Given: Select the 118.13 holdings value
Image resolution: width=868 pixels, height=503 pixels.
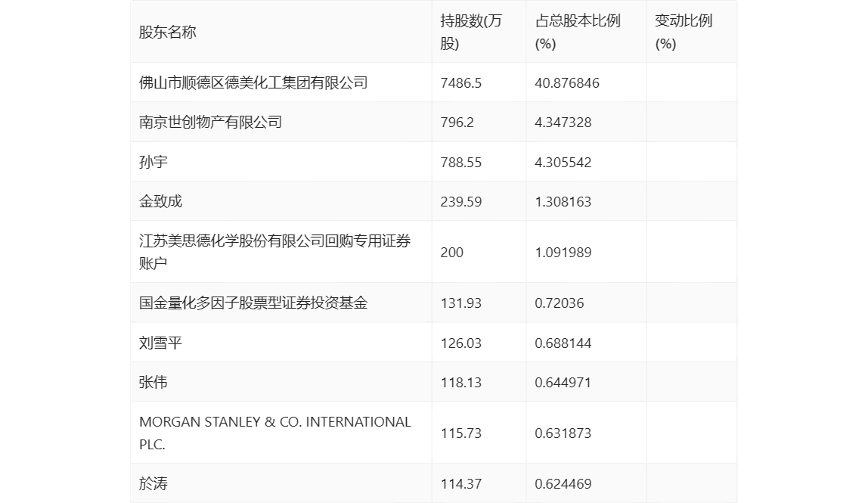Looking at the screenshot, I should [x=460, y=382].
